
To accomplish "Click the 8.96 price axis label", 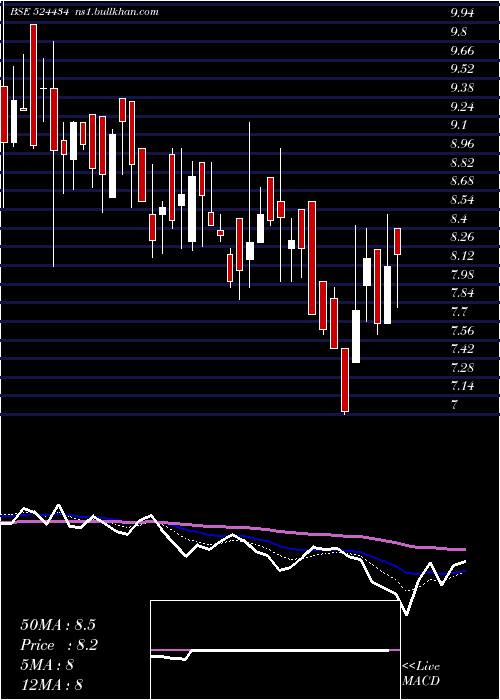I will (462, 144).
